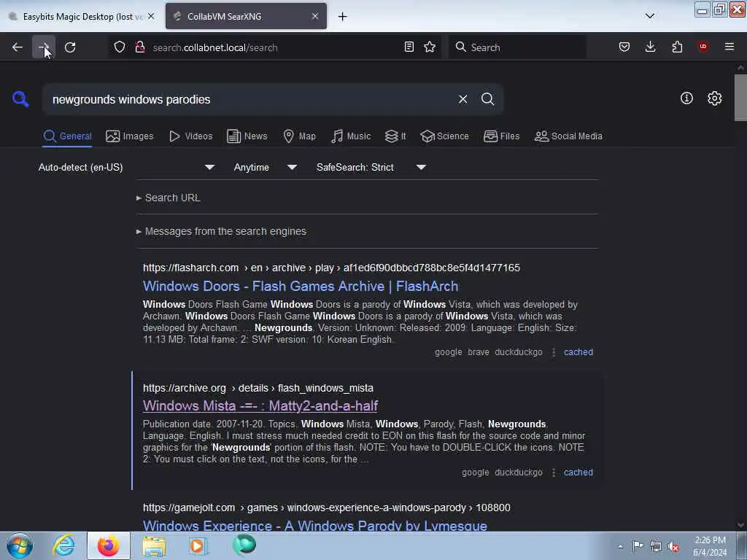Screen dimensions: 747x560
Task: Open the list all tabs chevron
Action: click(650, 16)
